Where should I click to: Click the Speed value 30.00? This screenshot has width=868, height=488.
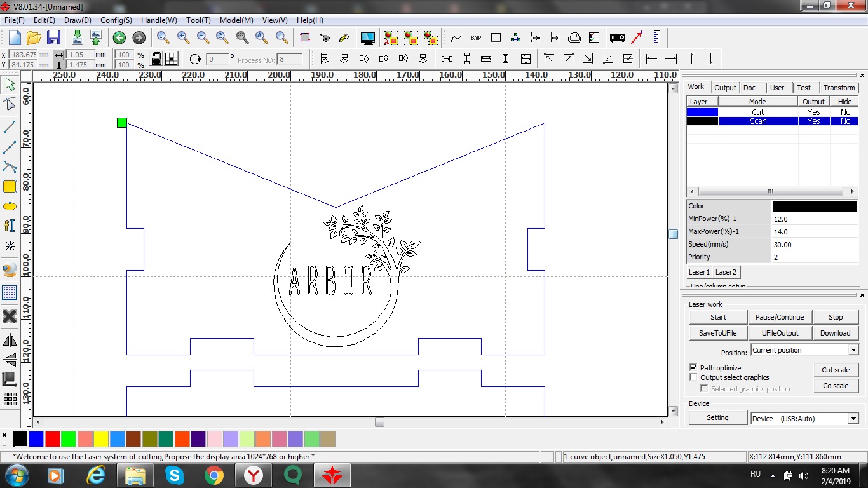pyautogui.click(x=815, y=245)
